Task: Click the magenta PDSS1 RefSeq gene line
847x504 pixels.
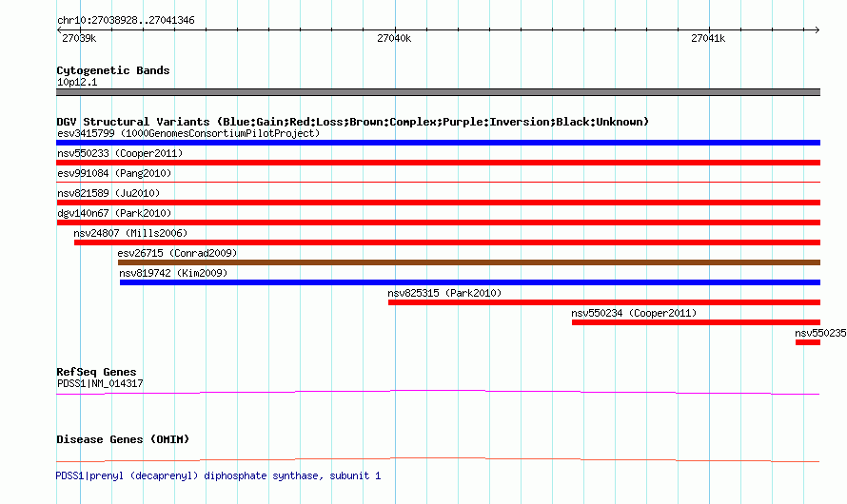Action: 438,393
